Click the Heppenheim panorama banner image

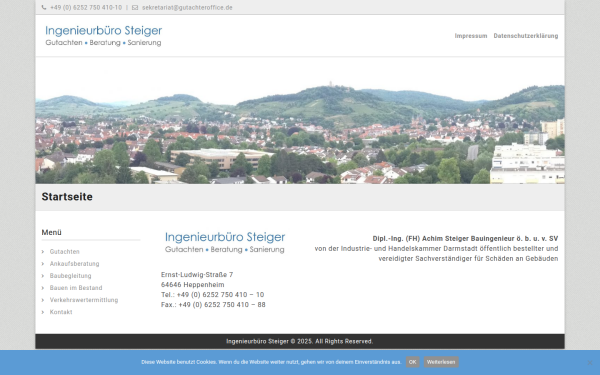click(x=300, y=121)
